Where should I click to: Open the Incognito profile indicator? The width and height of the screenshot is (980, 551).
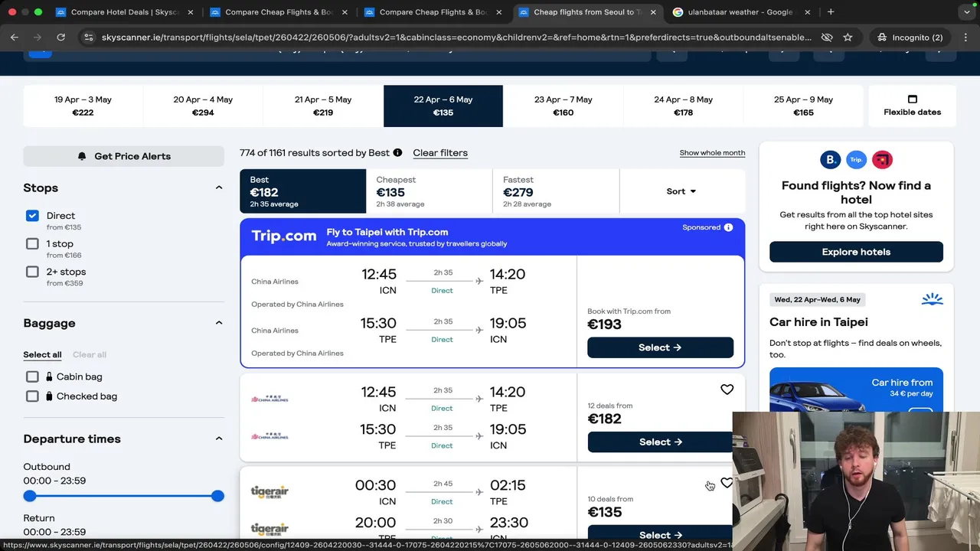coord(909,37)
